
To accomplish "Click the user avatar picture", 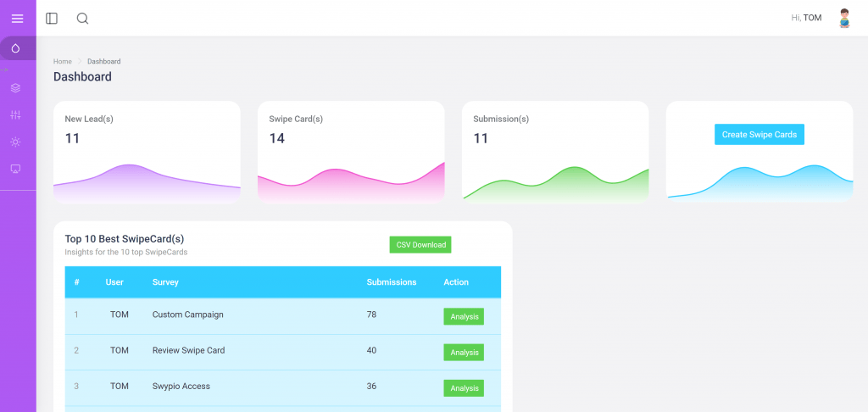I will coord(843,18).
